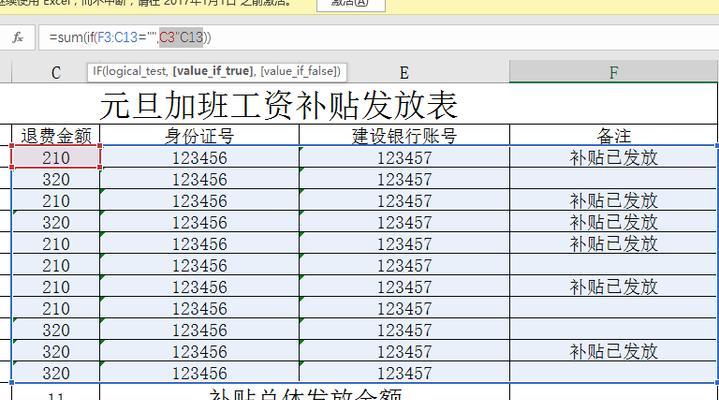Select column F header
Image resolution: width=719 pixels, height=400 pixels.
[x=613, y=72]
